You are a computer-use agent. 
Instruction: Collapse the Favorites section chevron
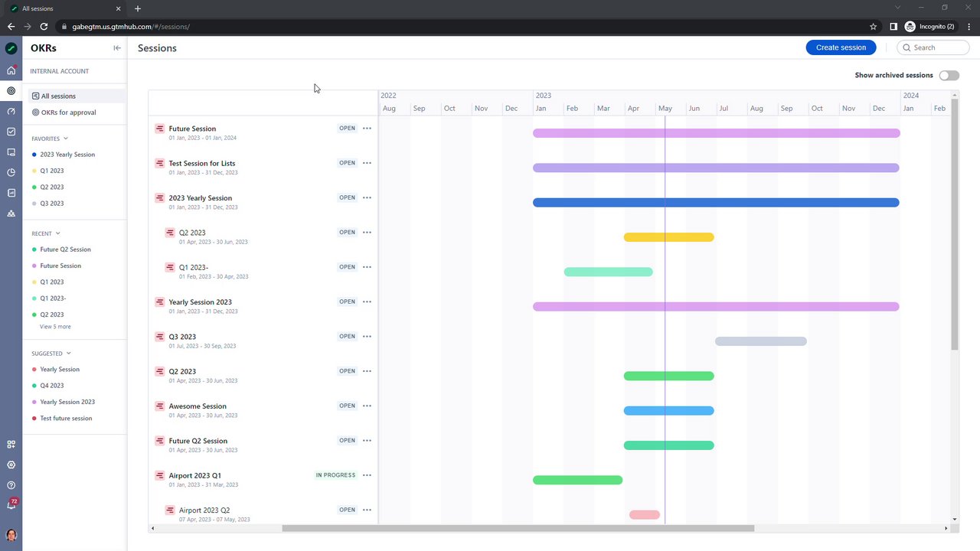[x=66, y=139]
